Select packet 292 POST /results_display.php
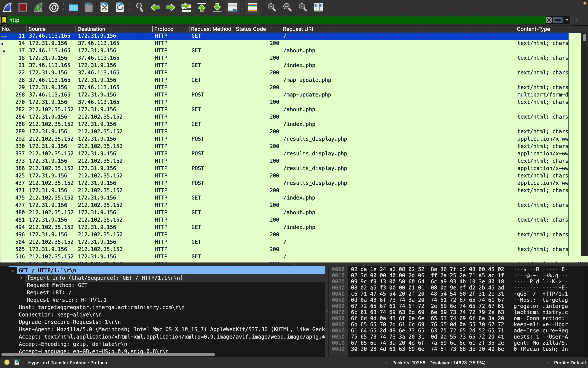The height and width of the screenshot is (368, 588). pos(284,139)
